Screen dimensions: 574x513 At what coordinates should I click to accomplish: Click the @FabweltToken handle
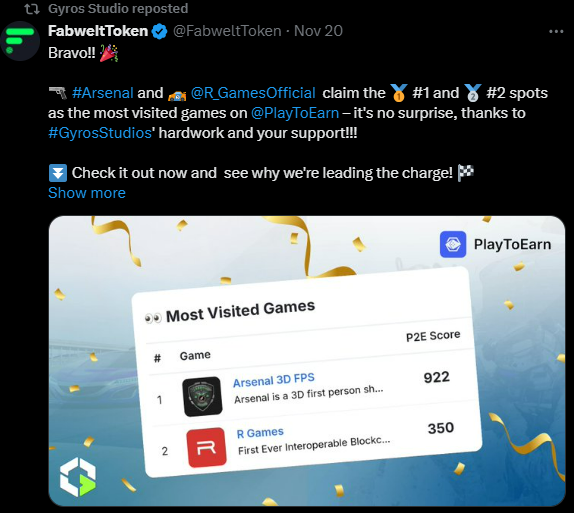click(x=227, y=31)
